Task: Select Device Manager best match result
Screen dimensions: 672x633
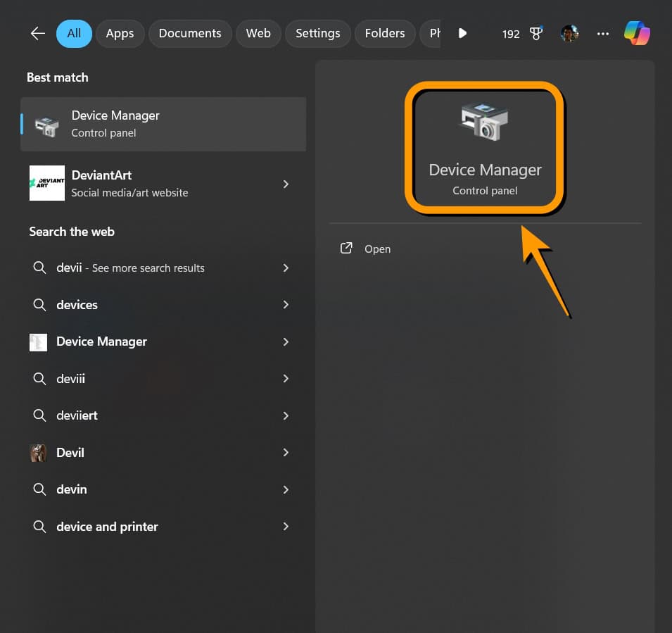Action: pyautogui.click(x=163, y=124)
